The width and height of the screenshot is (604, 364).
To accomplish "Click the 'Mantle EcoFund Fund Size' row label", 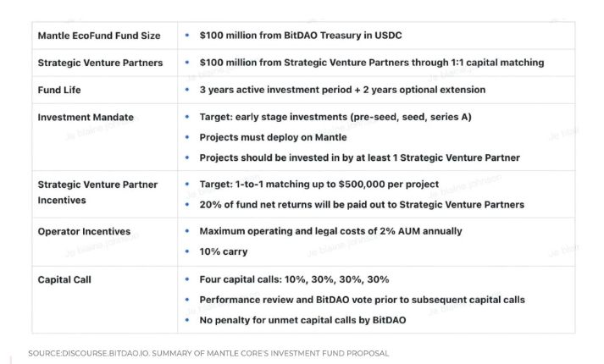I will [99, 36].
